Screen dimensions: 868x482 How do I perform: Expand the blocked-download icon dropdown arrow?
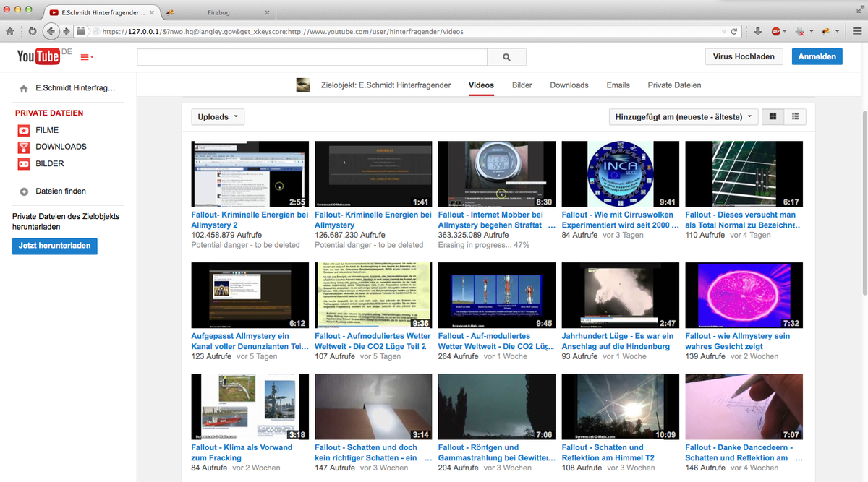coord(812,32)
